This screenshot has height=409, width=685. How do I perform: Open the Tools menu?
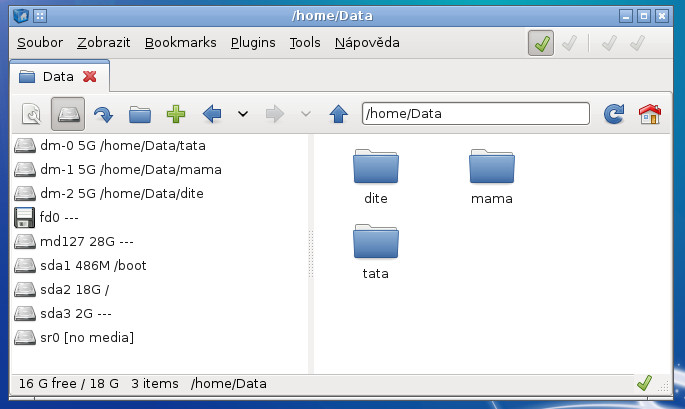pyautogui.click(x=305, y=43)
